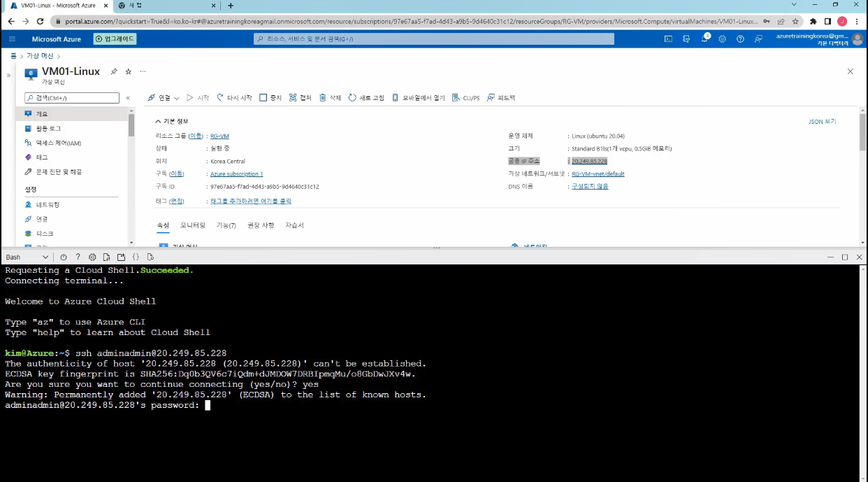This screenshot has height=482, width=868.
Task: Focus the Azure resource search box
Action: click(x=434, y=39)
